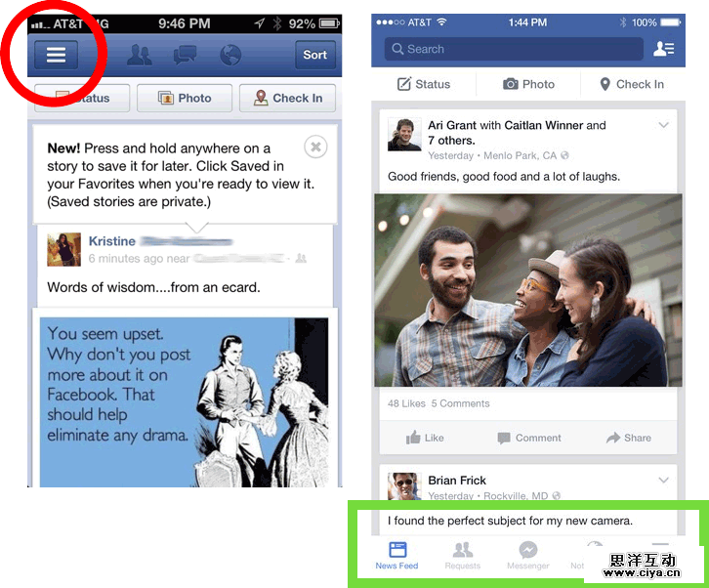Open the hamburger menu in old Facebook
Viewport: 709px width, 588px height.
click(x=56, y=55)
